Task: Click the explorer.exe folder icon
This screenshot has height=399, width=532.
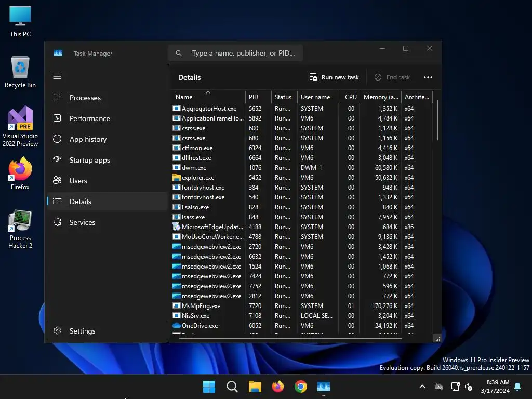Action: click(x=177, y=177)
